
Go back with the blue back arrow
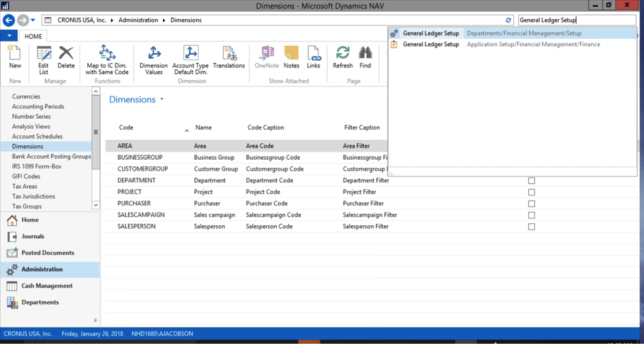[x=9, y=20]
